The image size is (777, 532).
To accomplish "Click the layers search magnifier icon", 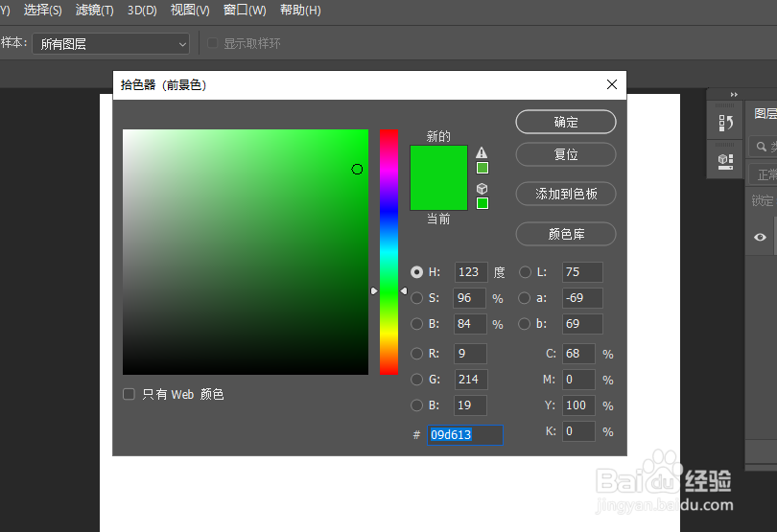I will coord(761,147).
